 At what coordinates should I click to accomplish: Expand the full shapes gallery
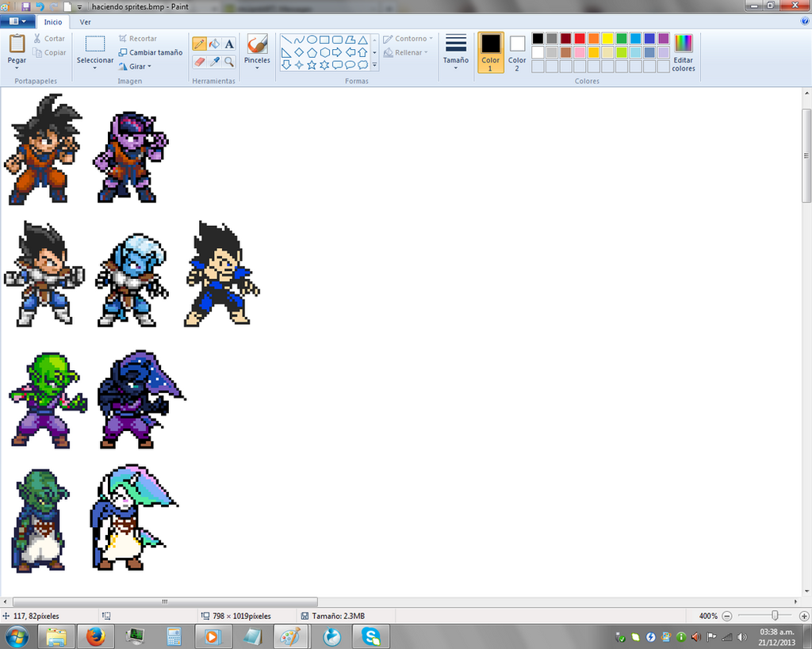point(374,65)
